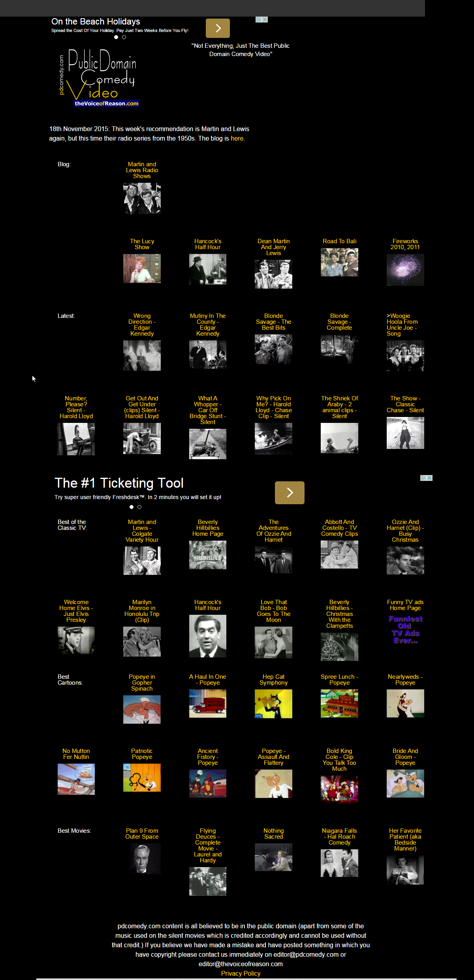Screen dimensions: 474x980
Task: Open Welcome Home Elvis thumbnail
Action: point(76,640)
